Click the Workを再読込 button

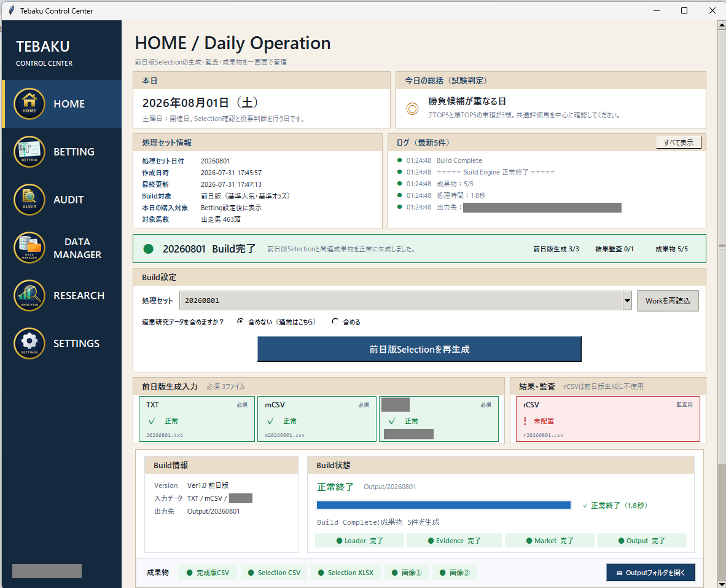click(668, 301)
